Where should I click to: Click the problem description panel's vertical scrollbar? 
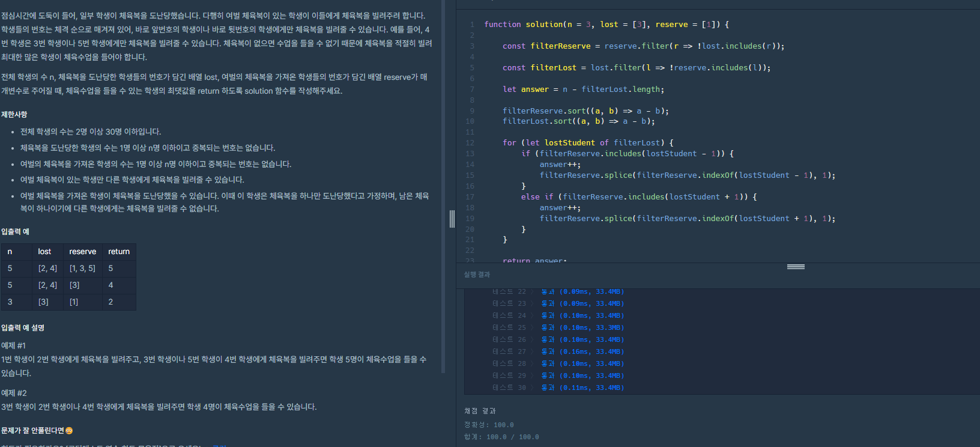click(x=443, y=186)
